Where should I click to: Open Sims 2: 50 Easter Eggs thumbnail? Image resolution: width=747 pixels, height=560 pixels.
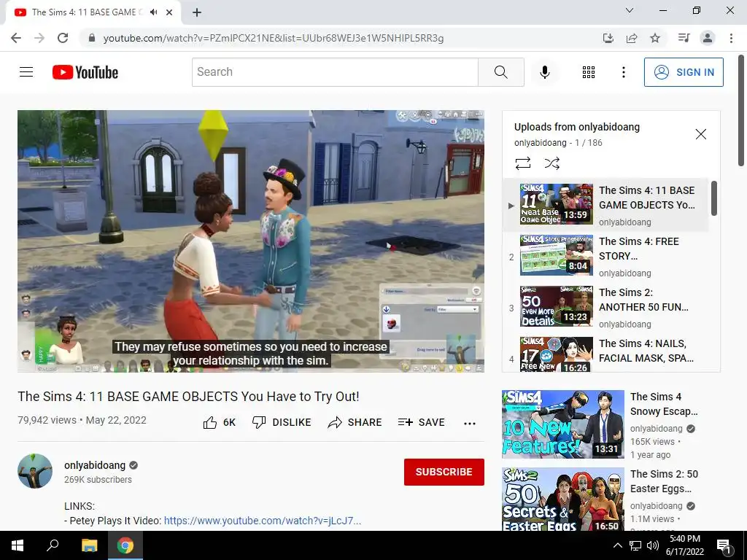pyautogui.click(x=562, y=499)
